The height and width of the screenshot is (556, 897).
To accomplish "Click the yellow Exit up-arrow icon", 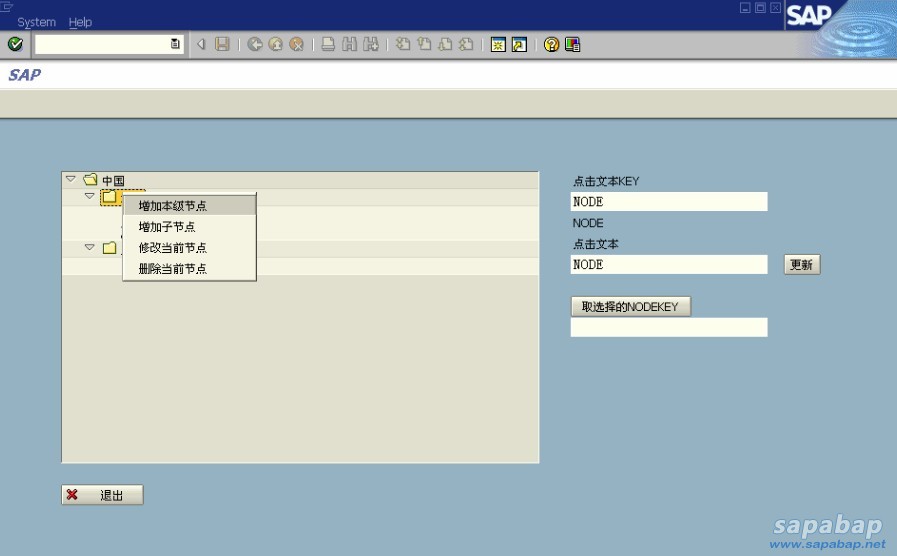I will (x=275, y=44).
